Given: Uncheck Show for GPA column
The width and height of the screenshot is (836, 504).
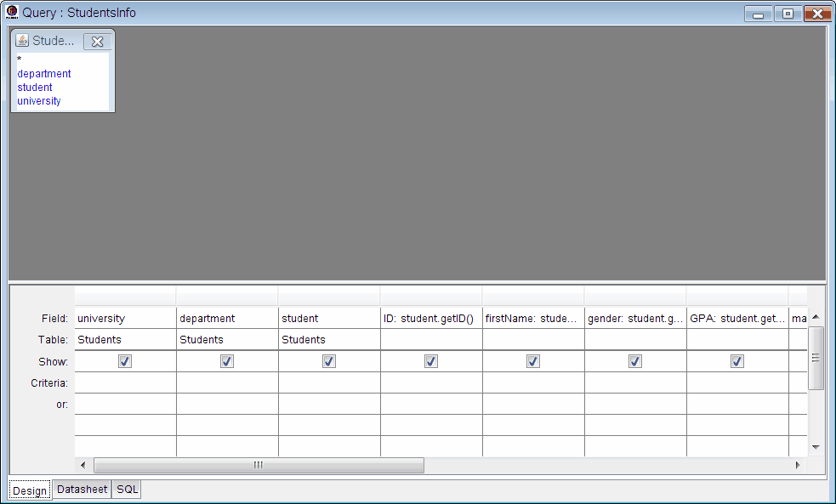Looking at the screenshot, I should coord(737,361).
